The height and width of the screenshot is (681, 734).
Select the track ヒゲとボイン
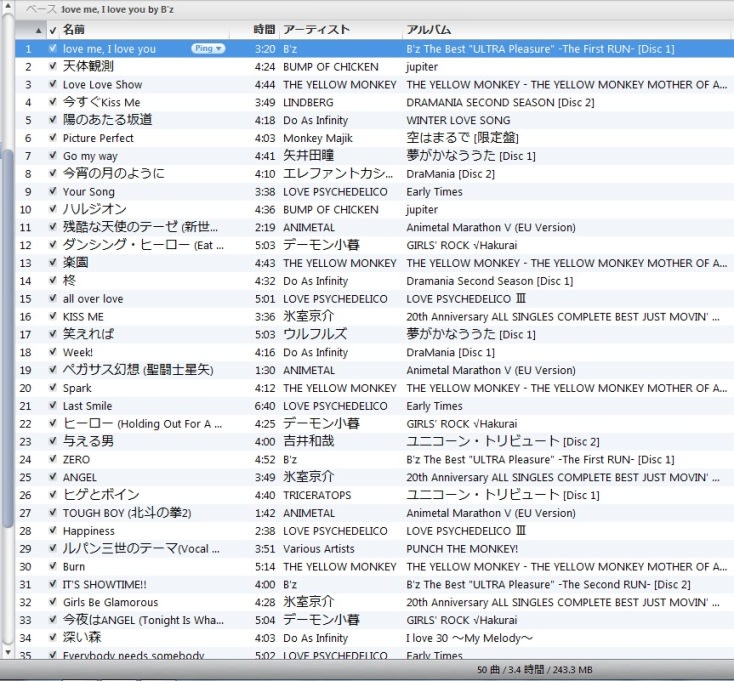pyautogui.click(x=101, y=494)
